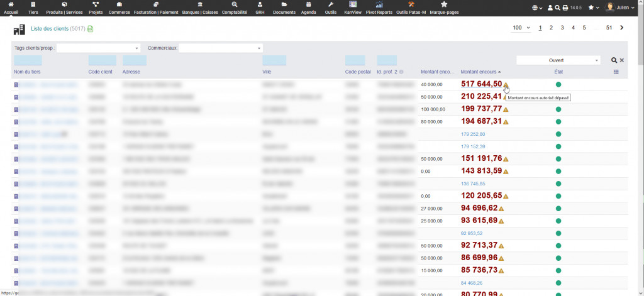
Task: Open the Facturation | Paiement menu
Action: pos(155,8)
